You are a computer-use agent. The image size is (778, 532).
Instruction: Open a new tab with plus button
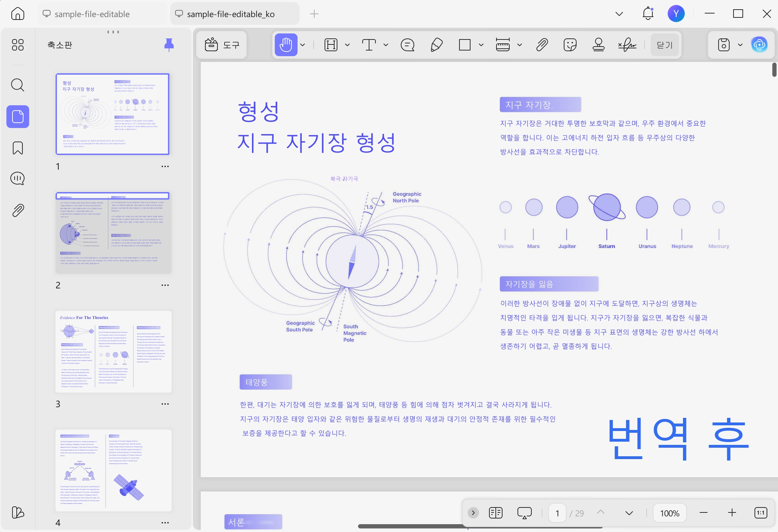(314, 14)
